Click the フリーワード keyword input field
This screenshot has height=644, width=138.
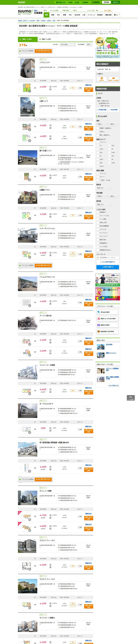(x=108, y=257)
